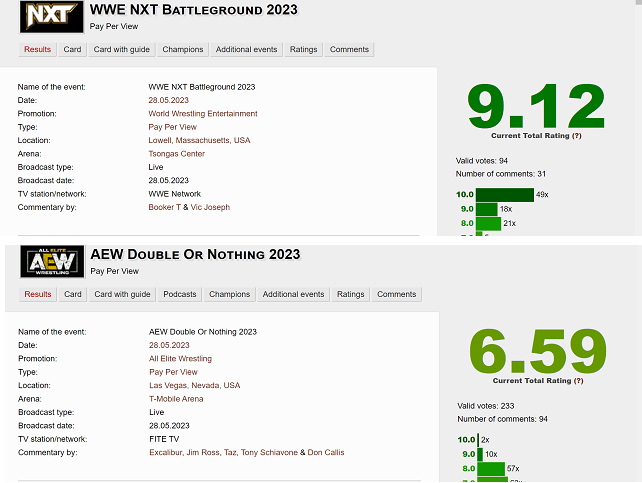
Task: Click 'Number of comments: 31' text
Action: pos(500,174)
